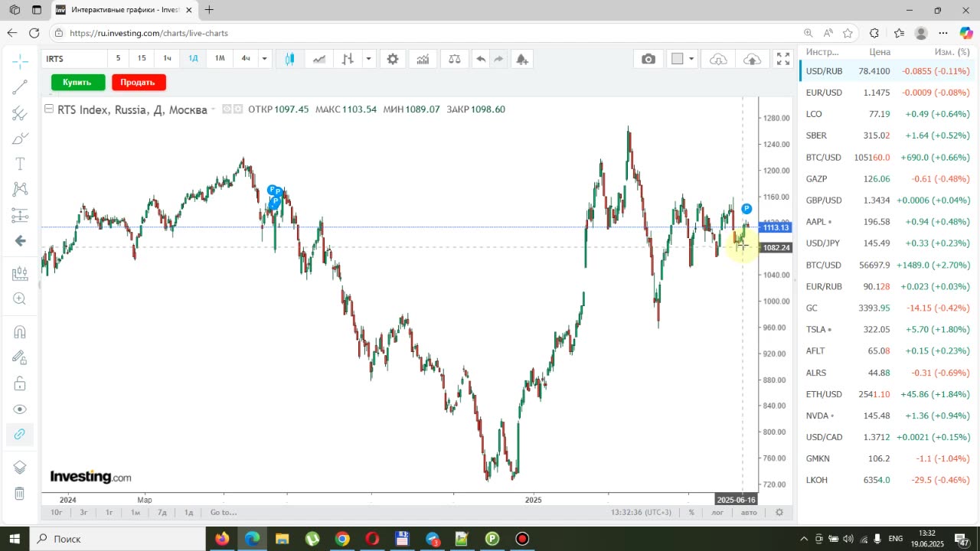The height and width of the screenshot is (551, 980).
Task: Click the browser address bar URL
Action: coord(149,33)
